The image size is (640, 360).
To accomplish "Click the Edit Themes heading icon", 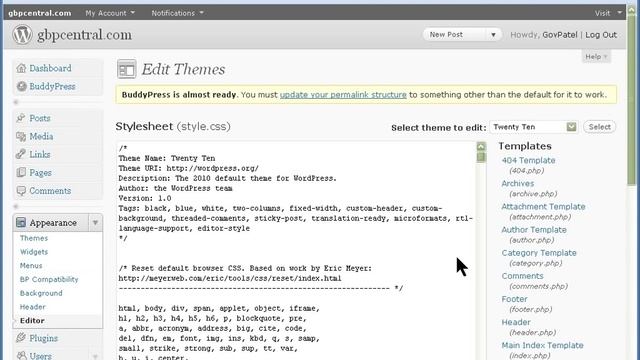I will click(x=127, y=69).
